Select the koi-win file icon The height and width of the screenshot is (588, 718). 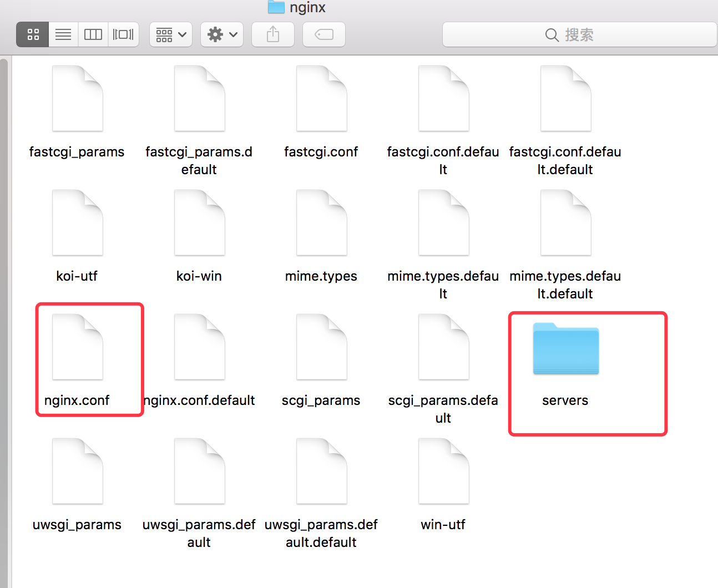point(200,222)
